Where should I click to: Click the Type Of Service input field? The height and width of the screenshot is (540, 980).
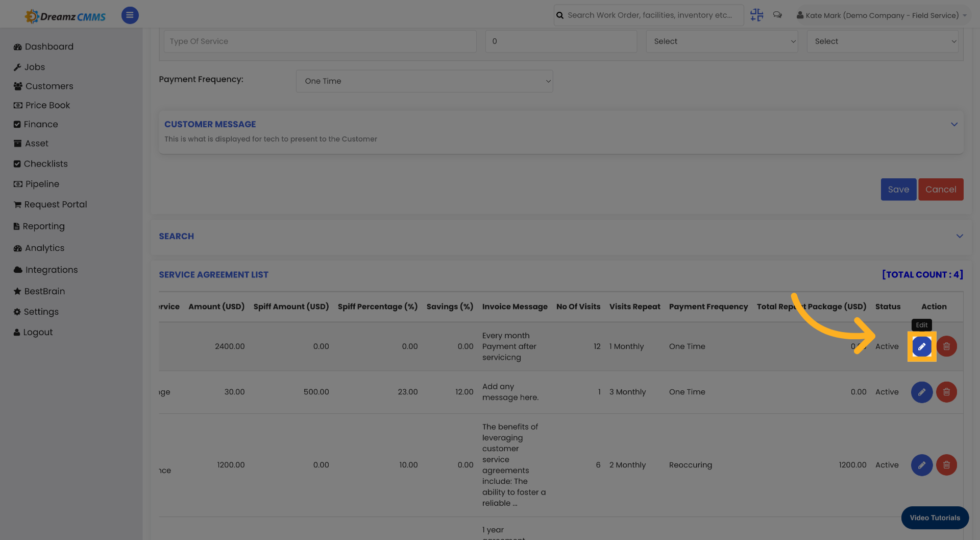coord(320,41)
